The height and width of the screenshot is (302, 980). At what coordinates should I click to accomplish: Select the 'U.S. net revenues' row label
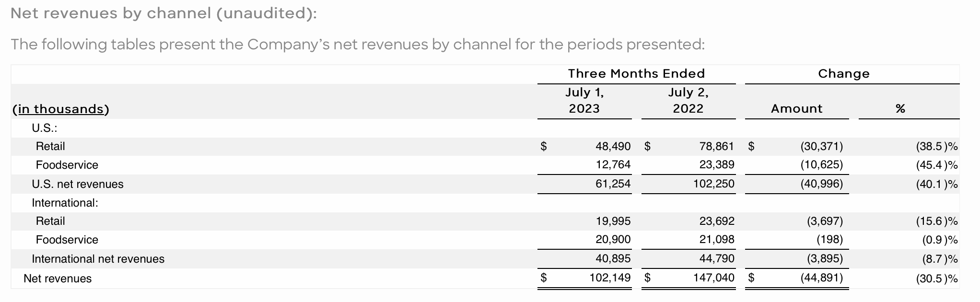[x=78, y=184]
